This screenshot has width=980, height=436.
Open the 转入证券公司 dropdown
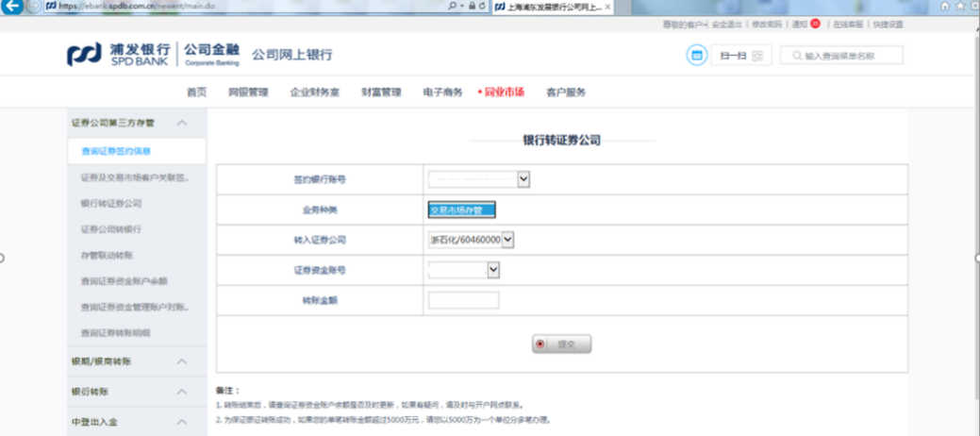(507, 241)
